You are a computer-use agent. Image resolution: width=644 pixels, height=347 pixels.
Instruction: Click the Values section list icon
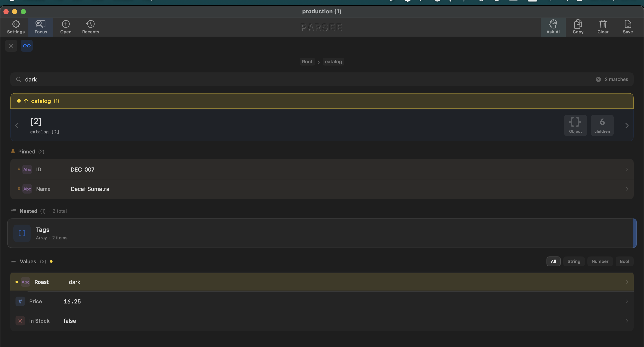(x=13, y=261)
